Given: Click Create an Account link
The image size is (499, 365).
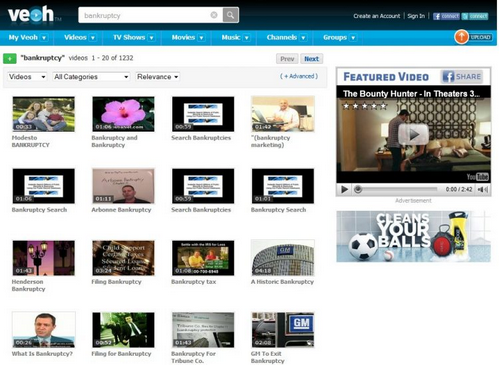Looking at the screenshot, I should pos(377,16).
